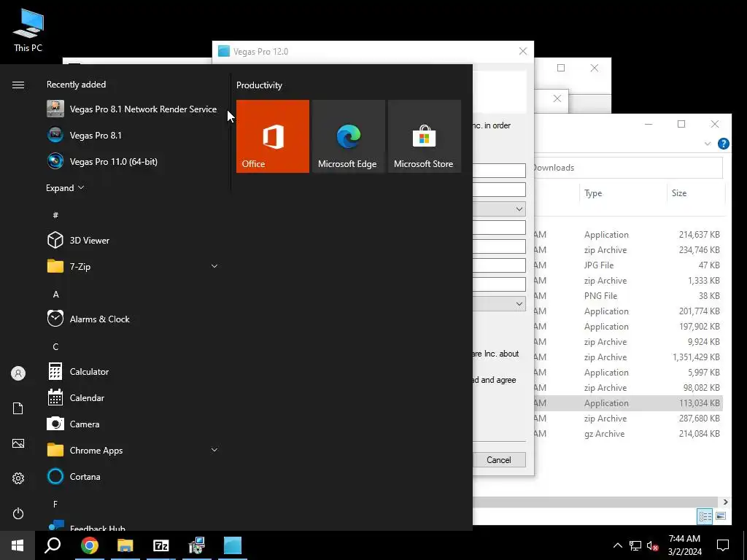Switch to Vegas Pro installer taskbar icon
This screenshot has width=747, height=560.
[233, 545]
